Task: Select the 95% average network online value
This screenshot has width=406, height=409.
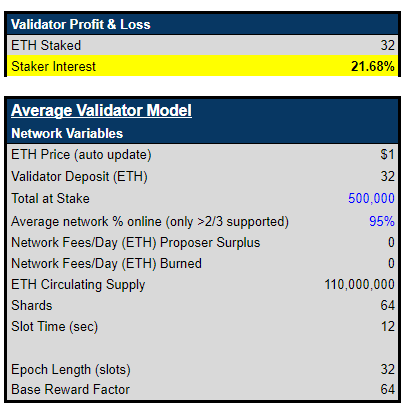Action: (382, 221)
